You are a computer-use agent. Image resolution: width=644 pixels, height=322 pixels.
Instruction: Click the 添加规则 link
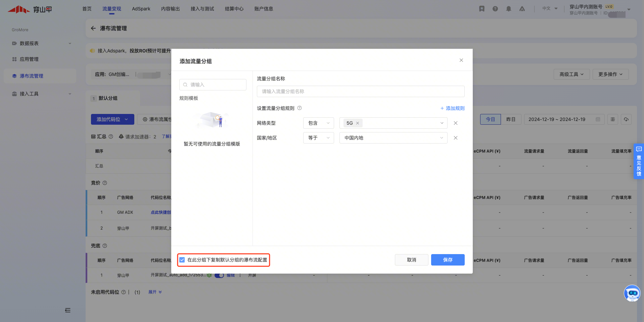(452, 108)
